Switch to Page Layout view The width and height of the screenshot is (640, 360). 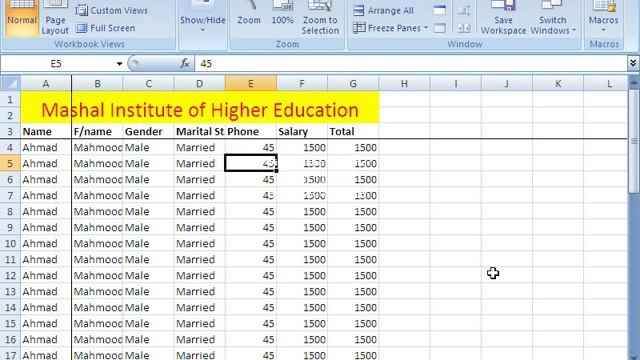coord(55,18)
